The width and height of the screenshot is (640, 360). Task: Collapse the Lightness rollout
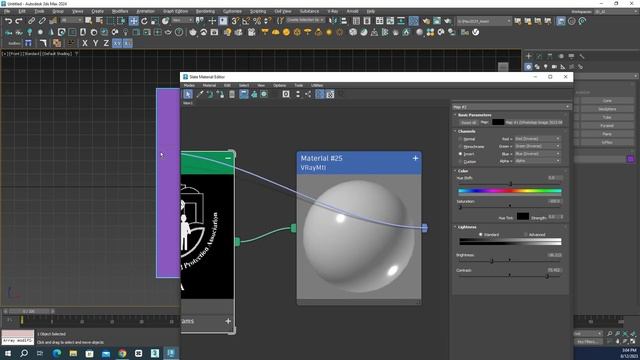point(467,227)
